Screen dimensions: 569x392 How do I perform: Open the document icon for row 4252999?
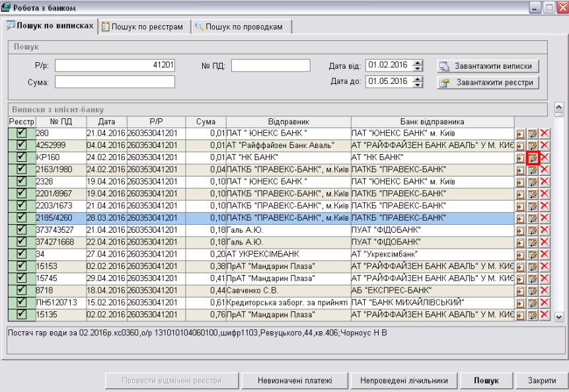click(x=521, y=145)
